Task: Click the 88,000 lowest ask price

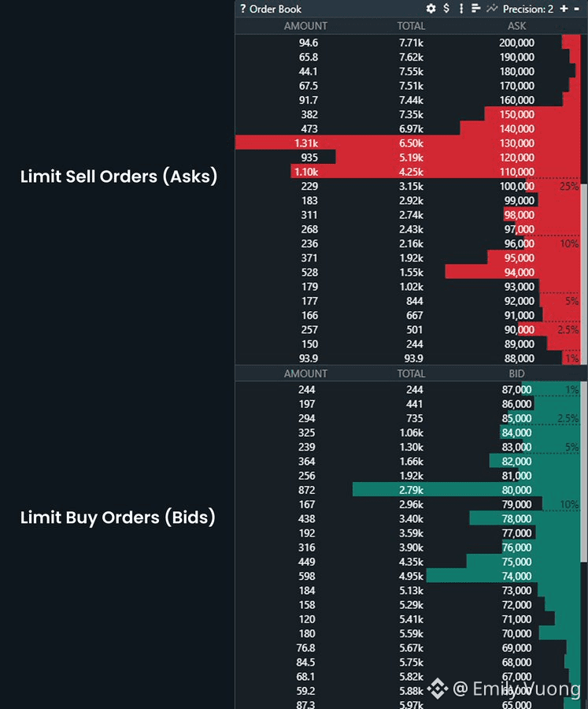Action: coord(516,358)
